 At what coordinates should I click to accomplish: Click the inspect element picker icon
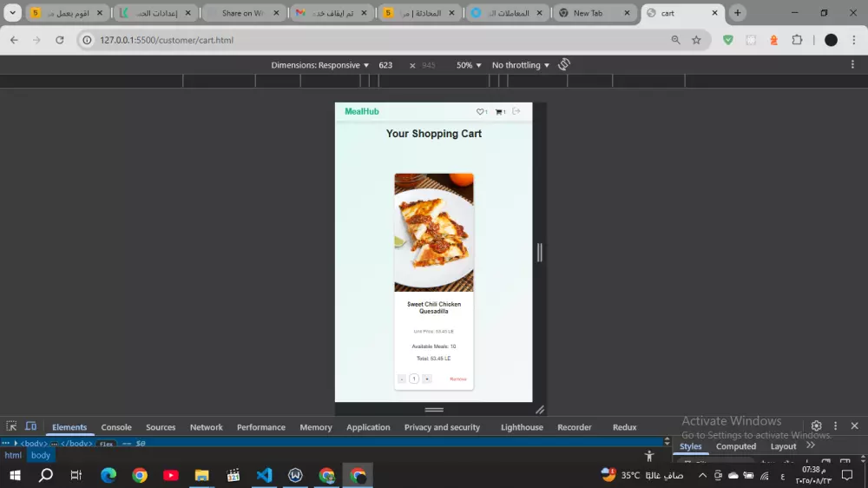(11, 426)
